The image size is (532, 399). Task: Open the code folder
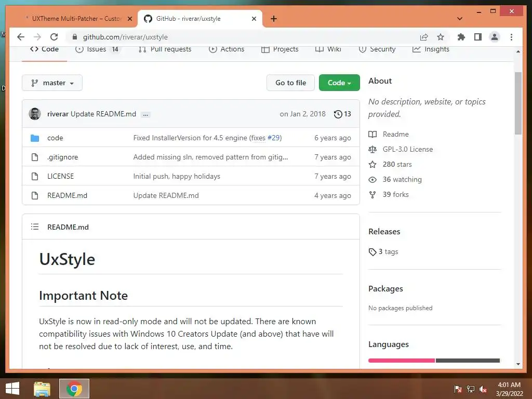(x=55, y=138)
